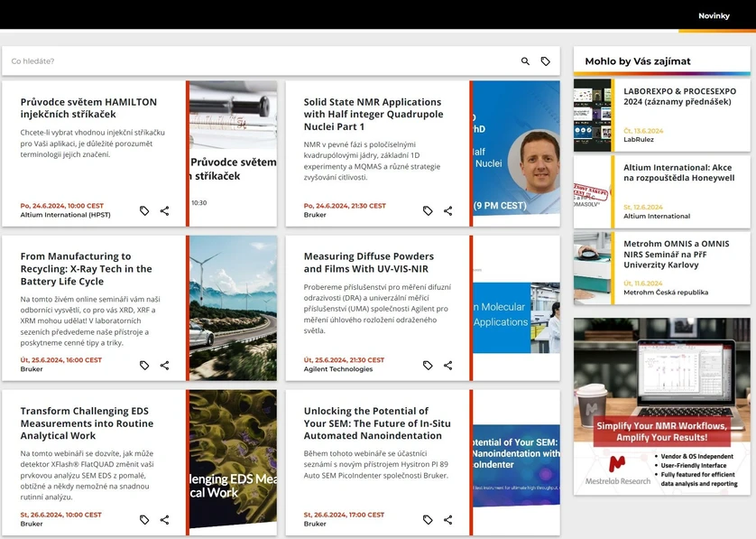Click 'St, 26.6.2024, 17:00 CEST' date
Image resolution: width=756 pixels, height=539 pixels.
click(x=344, y=515)
